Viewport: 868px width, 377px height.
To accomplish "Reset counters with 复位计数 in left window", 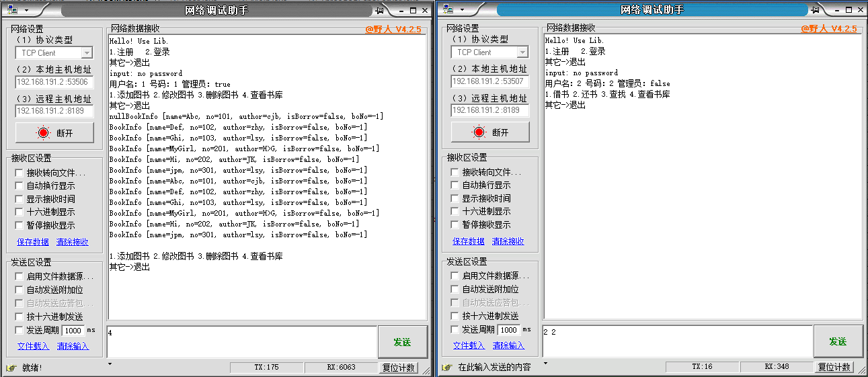I will point(399,368).
